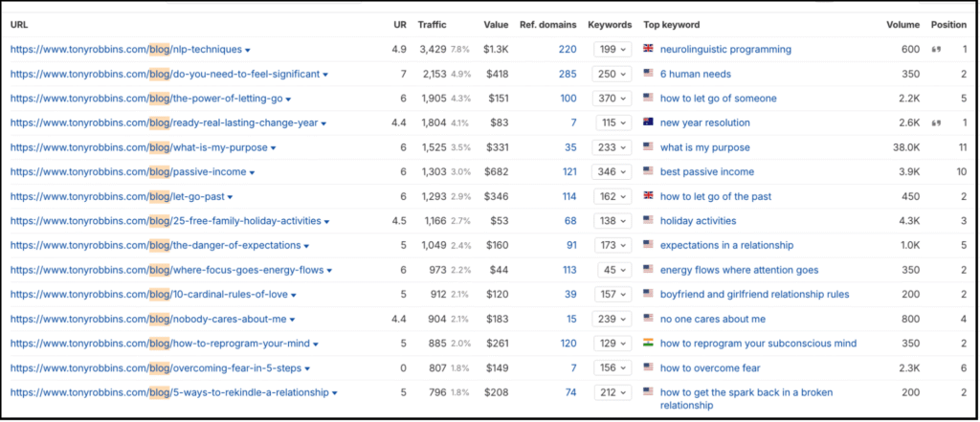Screen dimensions: 980x422
Task: Click the 285 referring domains link
Action: pyautogui.click(x=568, y=74)
